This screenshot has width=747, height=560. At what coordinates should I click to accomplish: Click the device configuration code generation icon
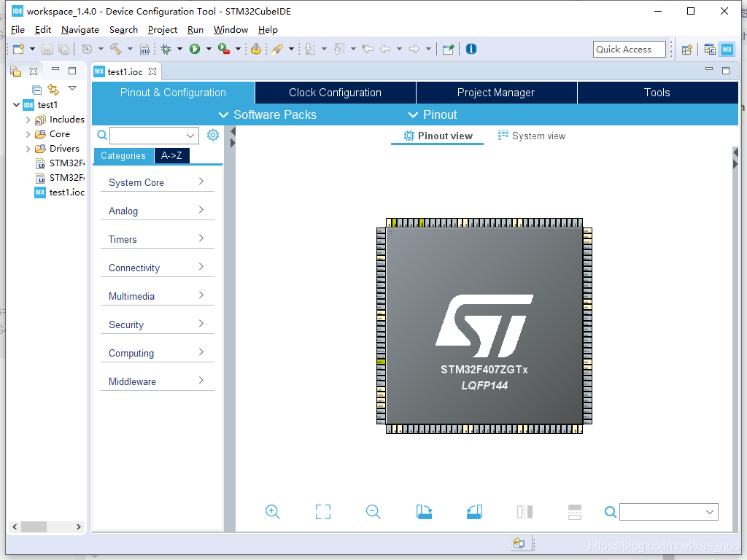coord(256,49)
